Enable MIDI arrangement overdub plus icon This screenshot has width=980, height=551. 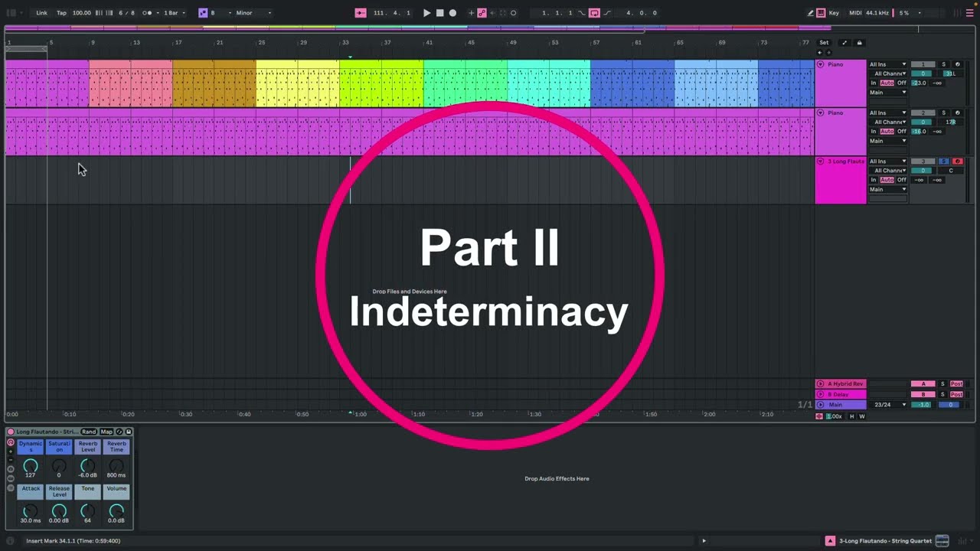(471, 13)
